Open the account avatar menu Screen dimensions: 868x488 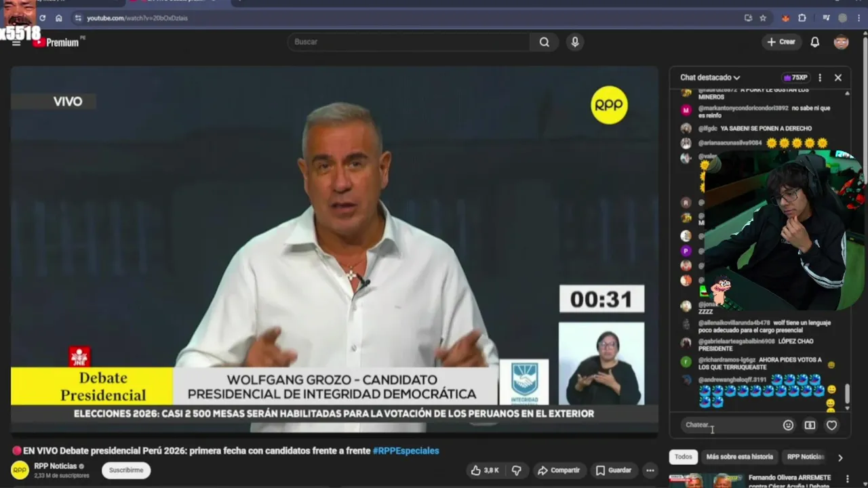[841, 42]
